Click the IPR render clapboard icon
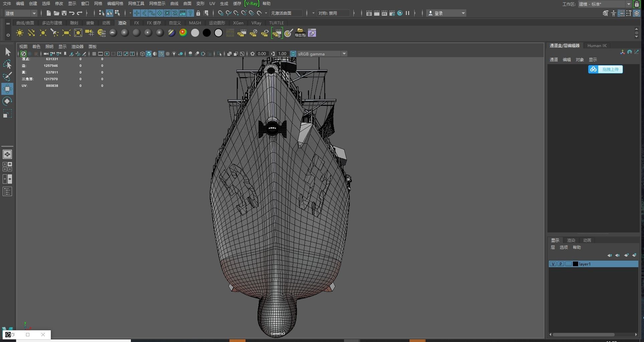644x342 pixels. [384, 13]
